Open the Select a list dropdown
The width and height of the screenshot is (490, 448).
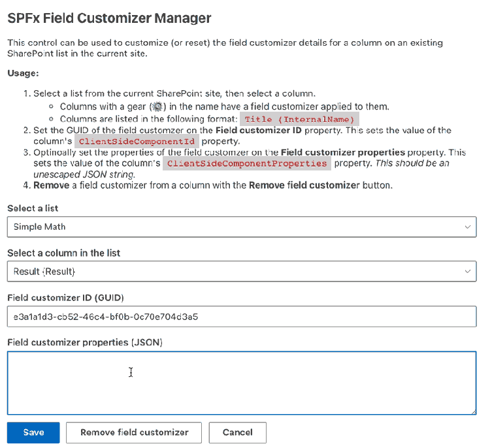pyautogui.click(x=242, y=227)
